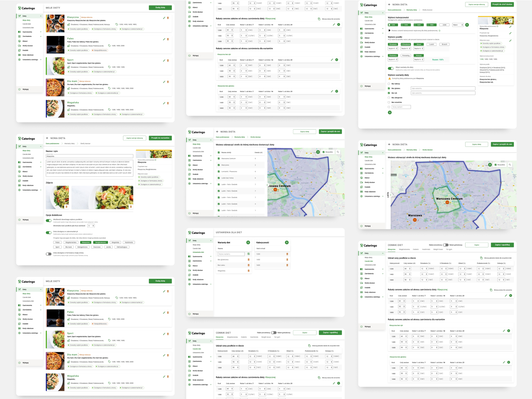Open Strefy dostaw step on Wybierz kaloryczności screen

point(427,10)
